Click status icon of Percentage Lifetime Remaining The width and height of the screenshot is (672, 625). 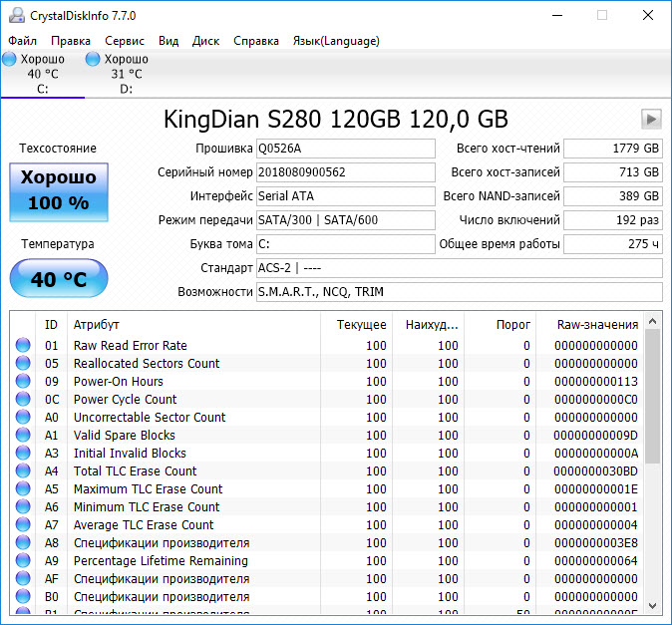point(23,561)
